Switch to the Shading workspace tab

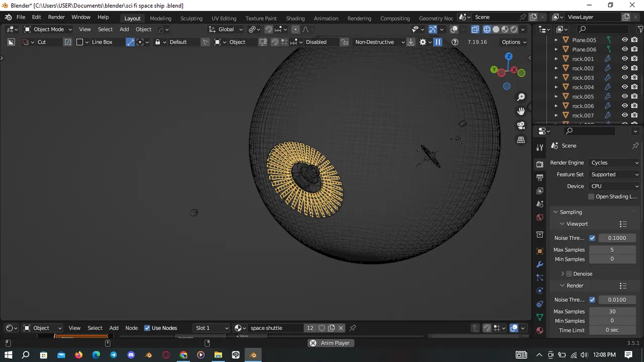coord(295,18)
